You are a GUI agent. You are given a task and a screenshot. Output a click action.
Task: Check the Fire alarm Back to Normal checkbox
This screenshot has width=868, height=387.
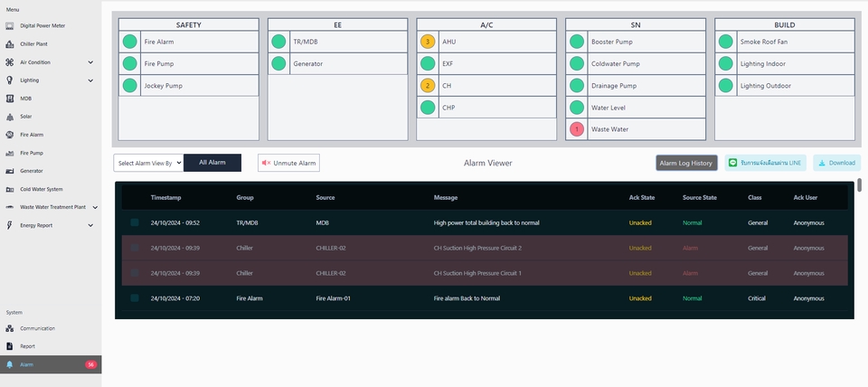click(x=135, y=298)
